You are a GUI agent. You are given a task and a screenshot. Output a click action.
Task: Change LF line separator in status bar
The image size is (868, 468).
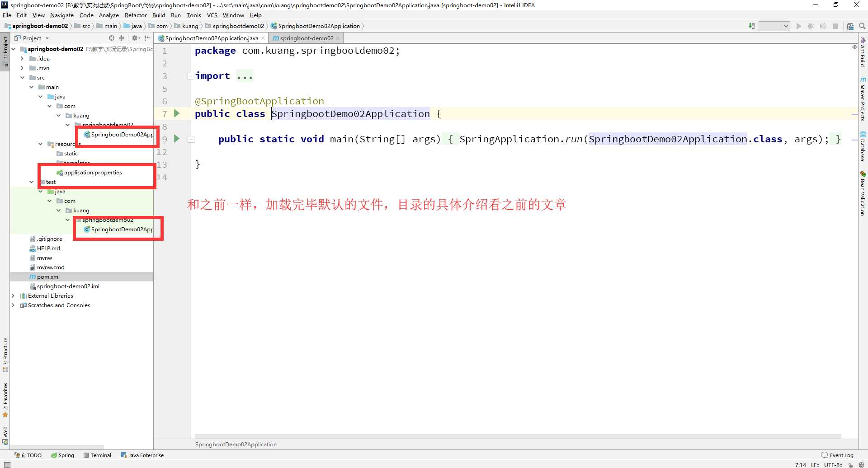click(815, 464)
